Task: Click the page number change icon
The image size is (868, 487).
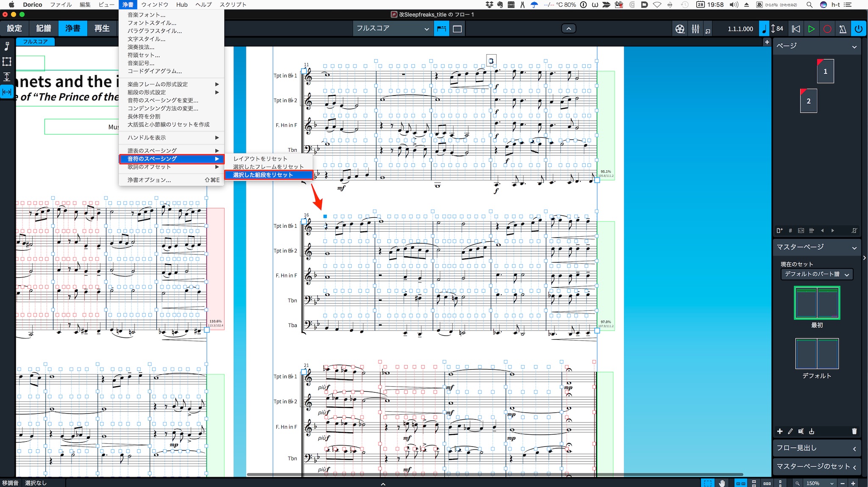Action: click(x=790, y=230)
